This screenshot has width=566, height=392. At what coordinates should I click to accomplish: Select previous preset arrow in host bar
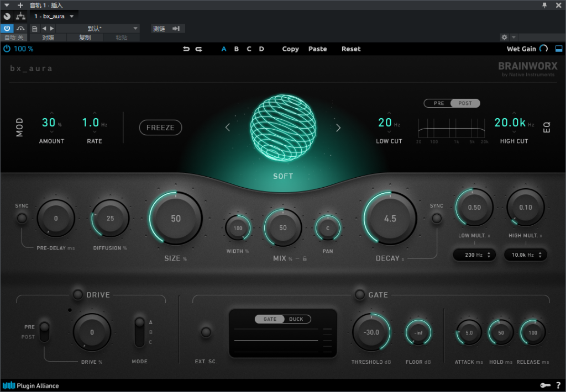tap(44, 29)
